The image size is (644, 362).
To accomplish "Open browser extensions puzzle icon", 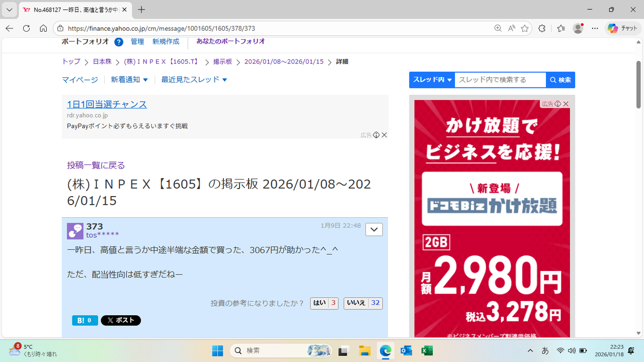I will click(542, 29).
